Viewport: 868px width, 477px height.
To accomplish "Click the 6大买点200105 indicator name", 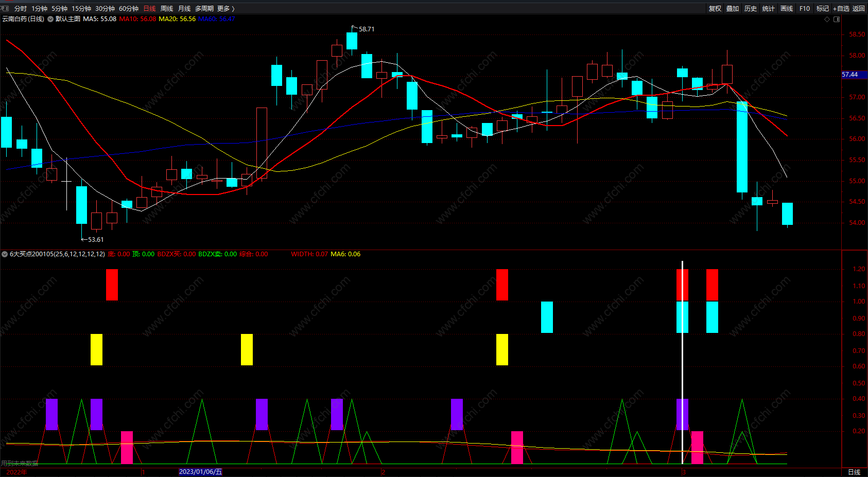I will (x=57, y=254).
